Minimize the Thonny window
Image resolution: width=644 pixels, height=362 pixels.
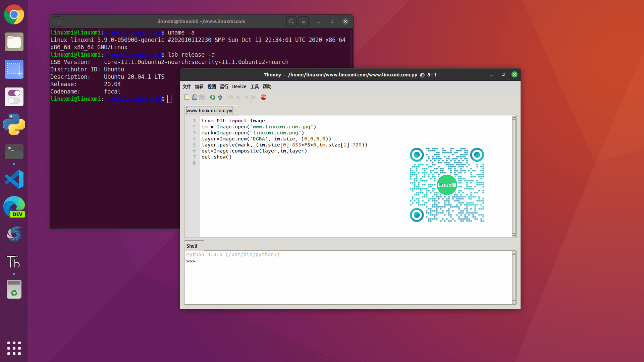point(492,75)
